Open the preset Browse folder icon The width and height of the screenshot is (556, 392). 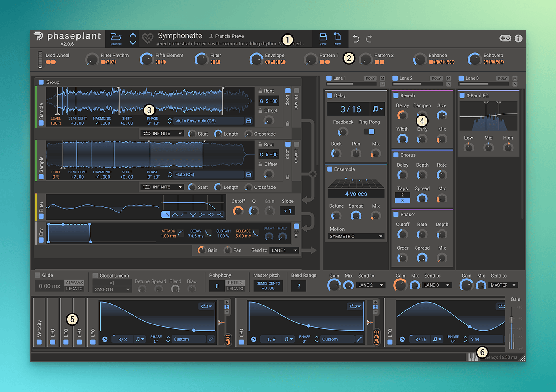116,37
